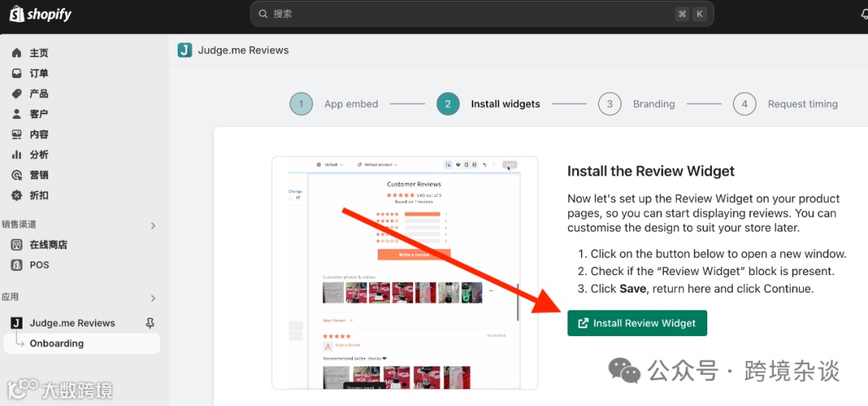Open the notifications bell icon
Screen dimensions: 868x406
(863, 14)
